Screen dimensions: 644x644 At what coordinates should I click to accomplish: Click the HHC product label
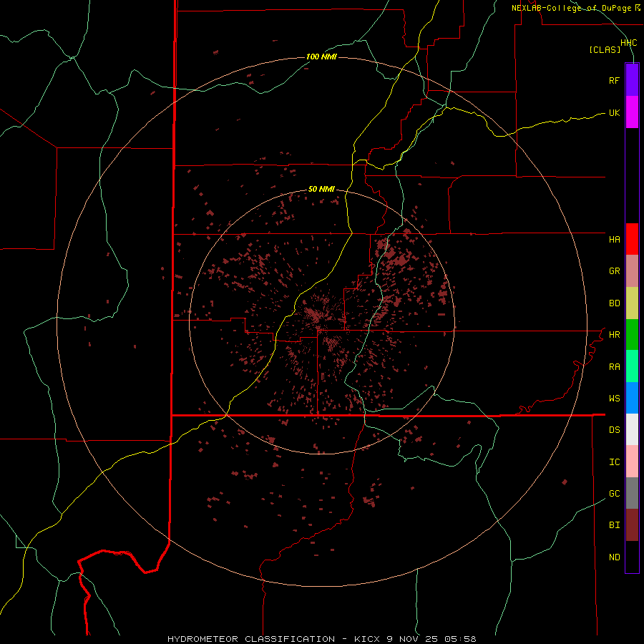628,43
